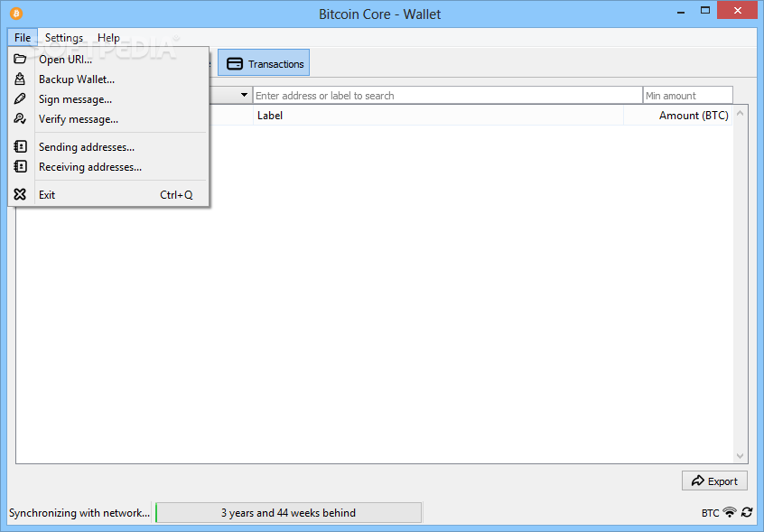The width and height of the screenshot is (764, 532).
Task: Click the Exit cross icon
Action: [20, 194]
